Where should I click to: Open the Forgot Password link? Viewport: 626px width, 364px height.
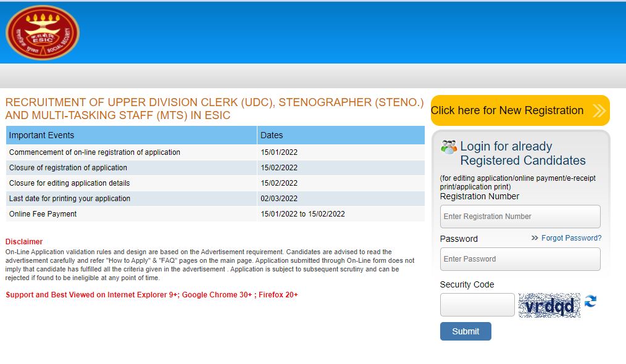571,238
